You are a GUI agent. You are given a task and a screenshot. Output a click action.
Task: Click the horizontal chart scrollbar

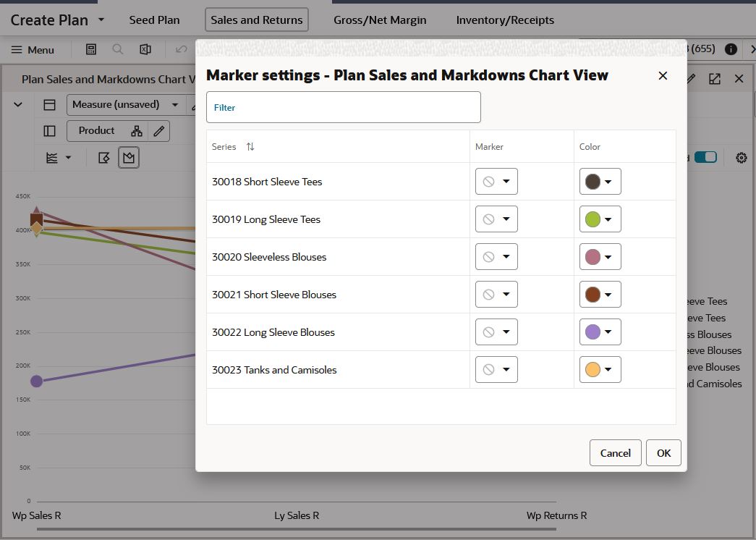[296, 529]
